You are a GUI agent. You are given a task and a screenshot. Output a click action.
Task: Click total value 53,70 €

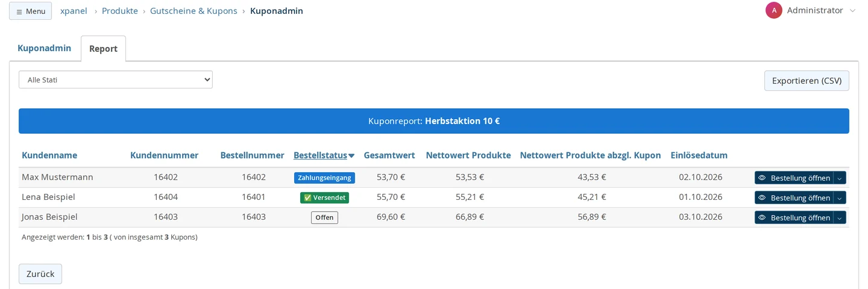pyautogui.click(x=391, y=177)
